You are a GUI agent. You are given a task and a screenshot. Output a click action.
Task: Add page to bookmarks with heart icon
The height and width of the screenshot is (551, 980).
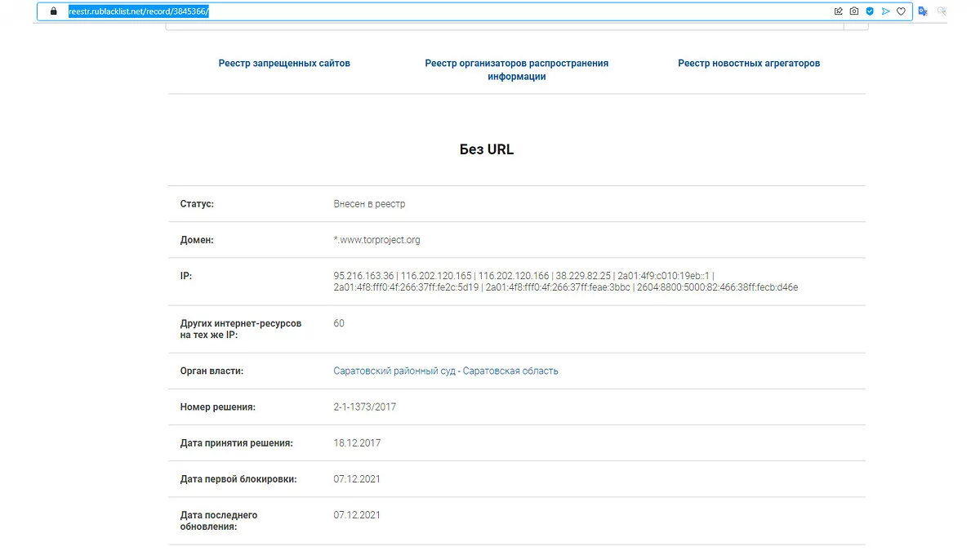click(901, 11)
